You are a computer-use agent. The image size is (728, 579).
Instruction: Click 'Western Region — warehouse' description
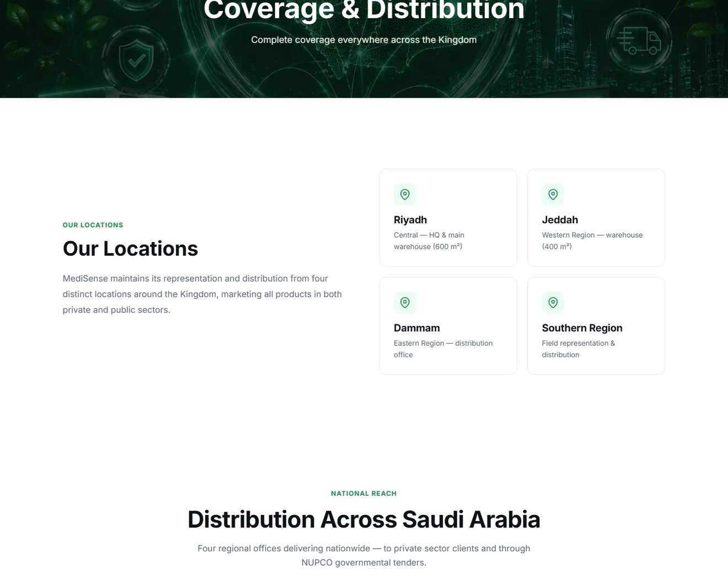[x=592, y=241]
